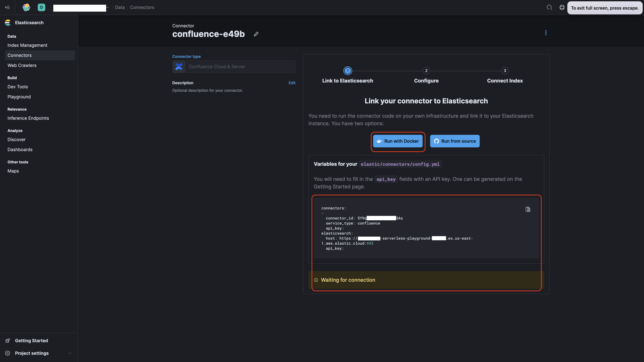
Task: Click the Confluence connector type icon
Action: (179, 66)
